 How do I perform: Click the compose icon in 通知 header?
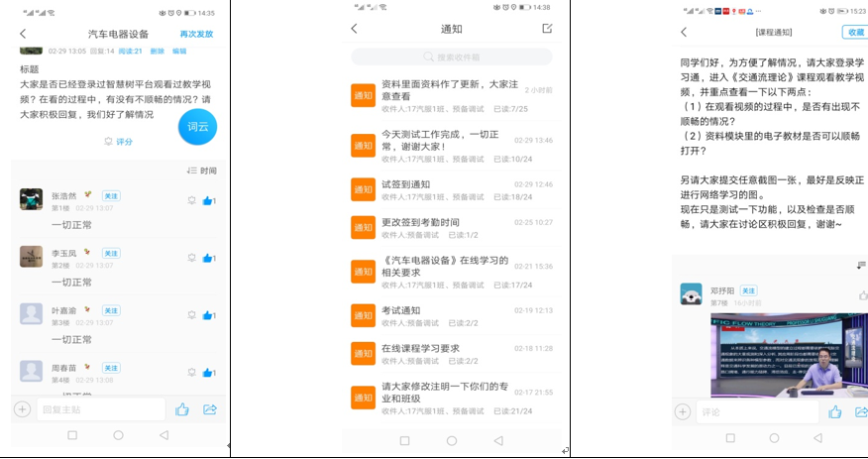[548, 29]
